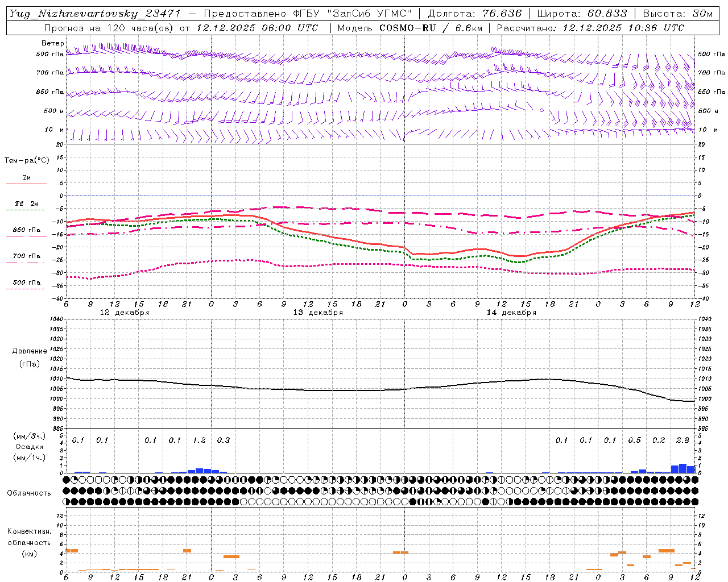Screen dimensions: 728x582
Task: Click the 0.3 precipitation amount value
Action: 224,440
